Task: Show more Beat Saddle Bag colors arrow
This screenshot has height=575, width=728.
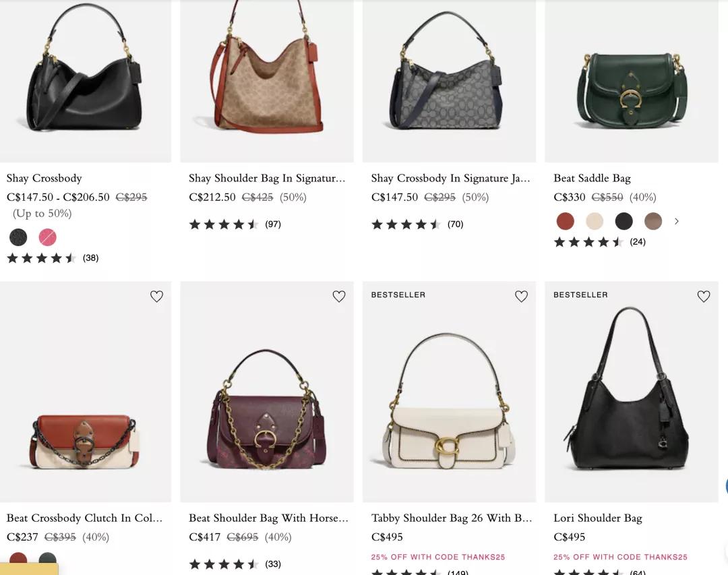Action: (677, 221)
